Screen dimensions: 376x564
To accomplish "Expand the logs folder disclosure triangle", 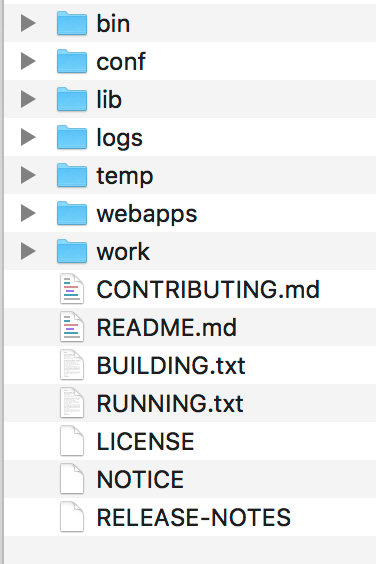I will coord(28,137).
